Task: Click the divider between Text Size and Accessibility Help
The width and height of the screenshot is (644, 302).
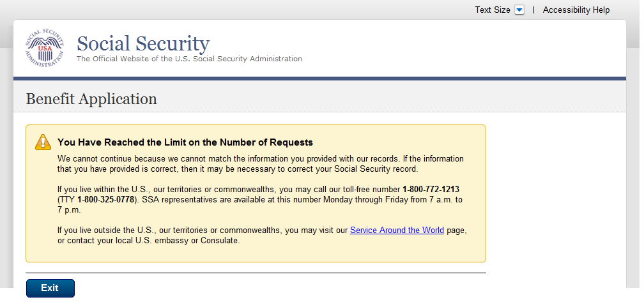Action: [534, 10]
